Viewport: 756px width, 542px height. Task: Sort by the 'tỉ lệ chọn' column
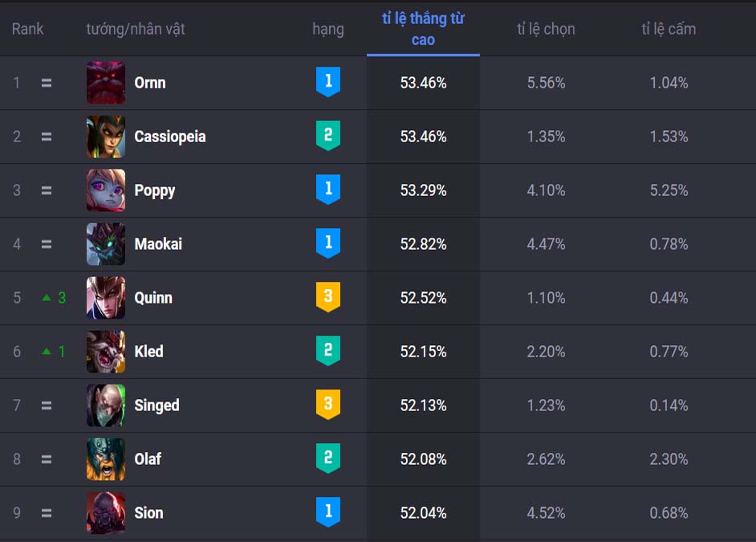click(546, 29)
